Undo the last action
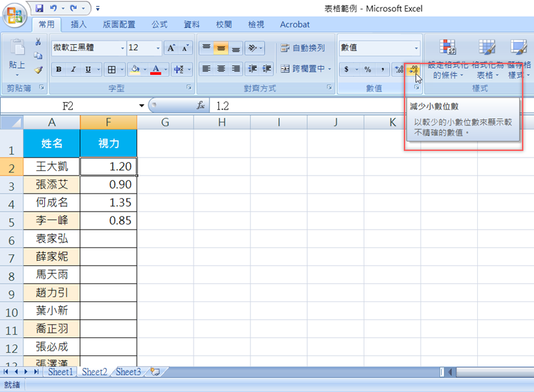 tap(53, 8)
